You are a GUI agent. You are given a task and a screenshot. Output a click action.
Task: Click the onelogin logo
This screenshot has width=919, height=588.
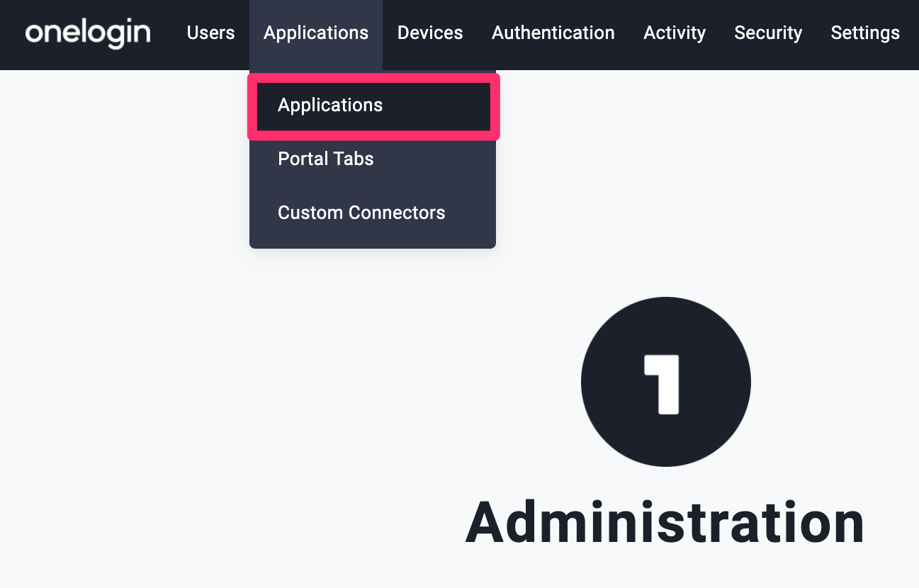tap(88, 33)
